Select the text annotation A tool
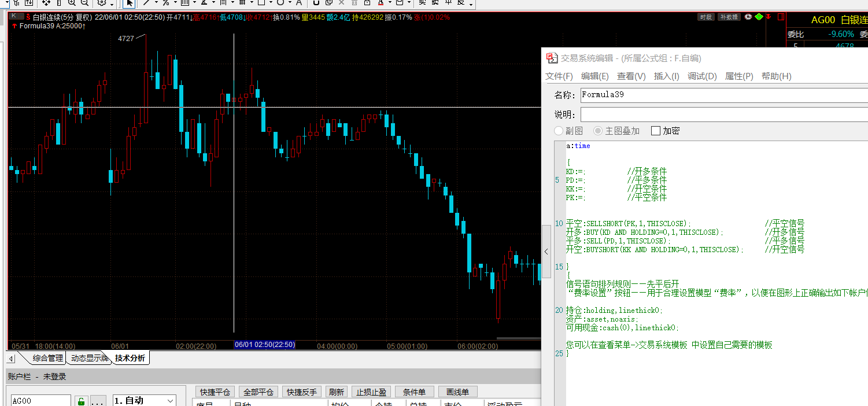The height and width of the screenshot is (406, 868). (299, 3)
